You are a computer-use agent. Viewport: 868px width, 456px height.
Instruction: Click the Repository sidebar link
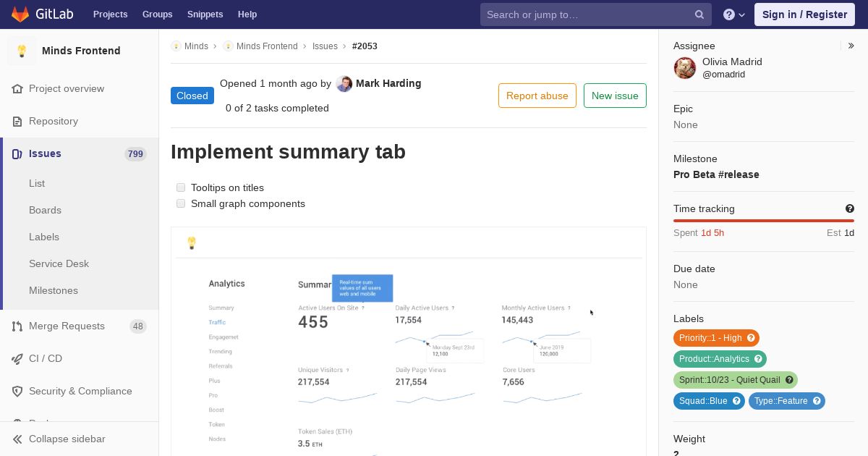pos(54,121)
